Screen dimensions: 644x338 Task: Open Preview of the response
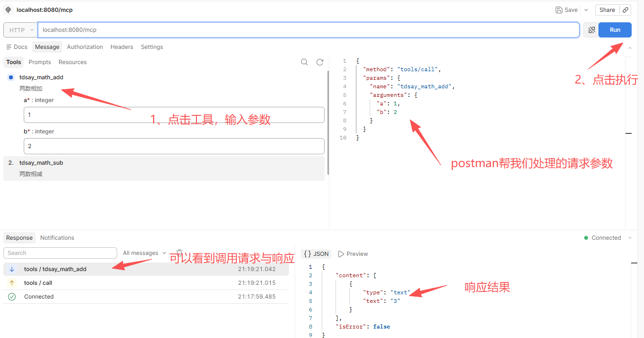[x=353, y=254]
